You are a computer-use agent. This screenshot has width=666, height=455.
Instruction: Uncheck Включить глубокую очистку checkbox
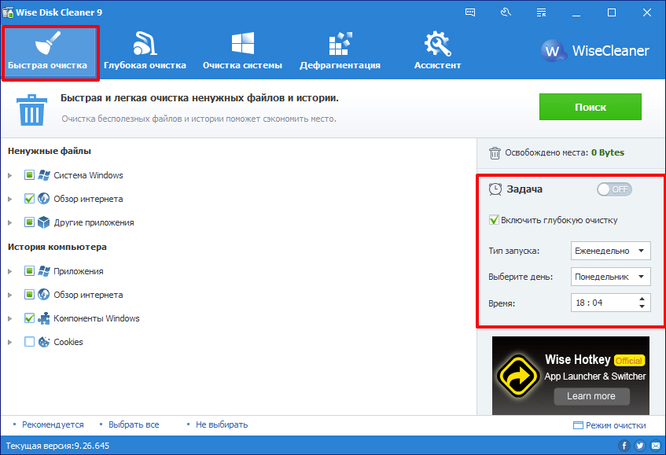tap(494, 220)
